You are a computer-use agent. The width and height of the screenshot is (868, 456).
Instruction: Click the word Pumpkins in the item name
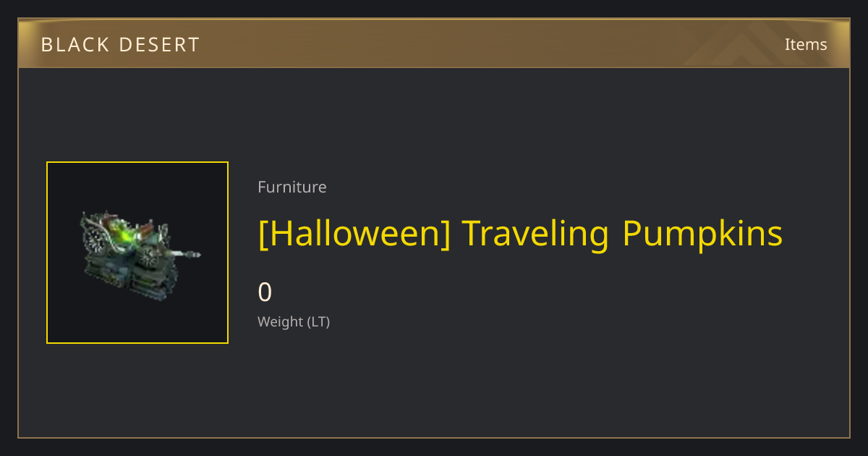tap(702, 234)
